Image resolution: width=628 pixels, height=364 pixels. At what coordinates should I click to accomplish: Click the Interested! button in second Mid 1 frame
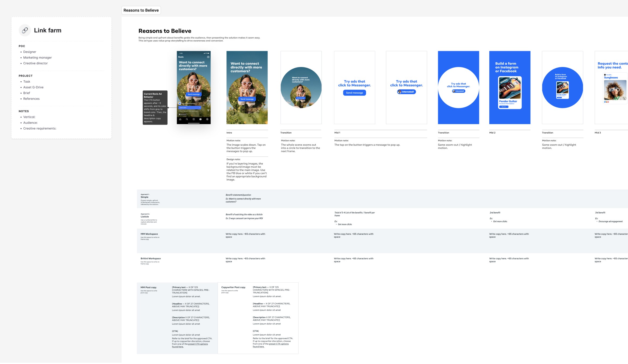[x=406, y=92]
